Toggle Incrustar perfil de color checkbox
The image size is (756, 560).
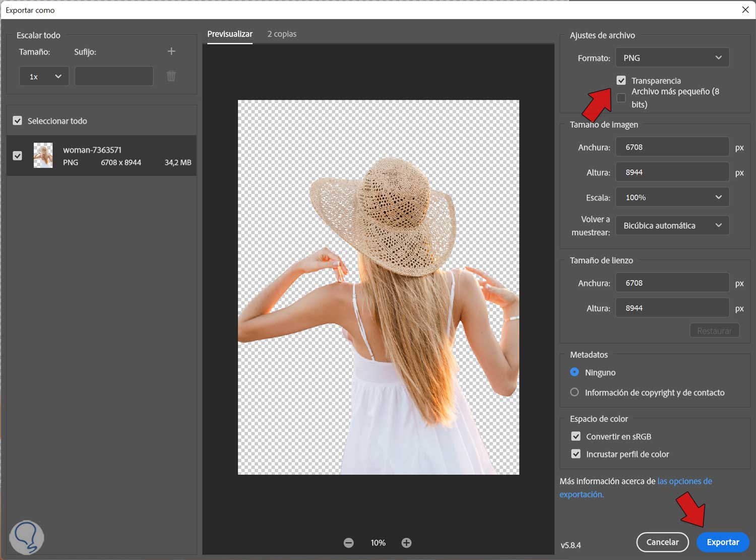point(576,454)
